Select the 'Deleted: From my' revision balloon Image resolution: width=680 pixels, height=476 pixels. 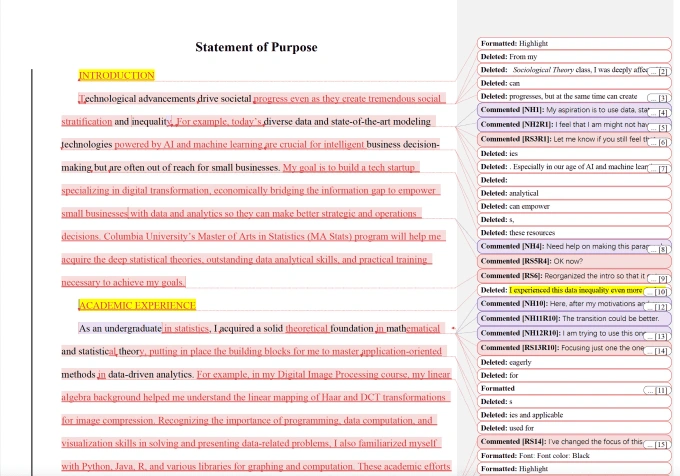point(574,57)
